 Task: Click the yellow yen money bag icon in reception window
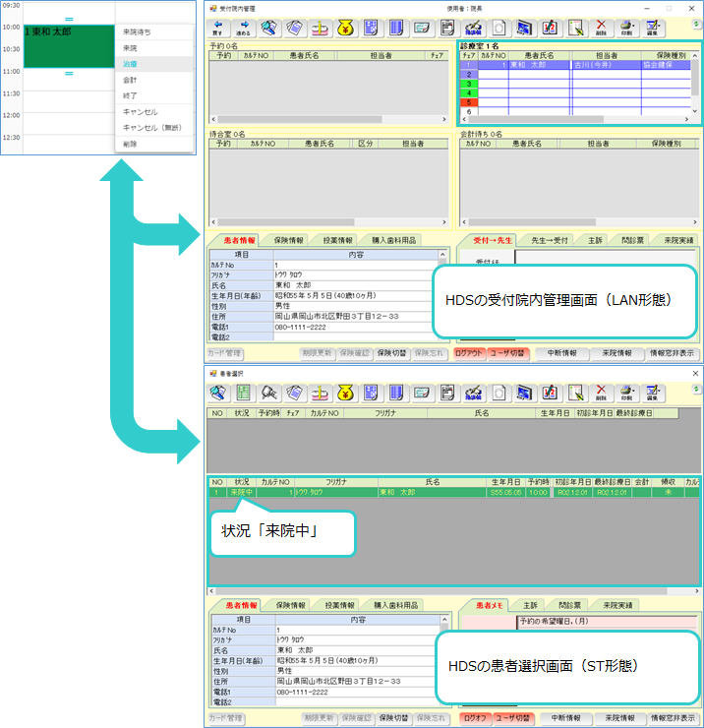point(345,29)
